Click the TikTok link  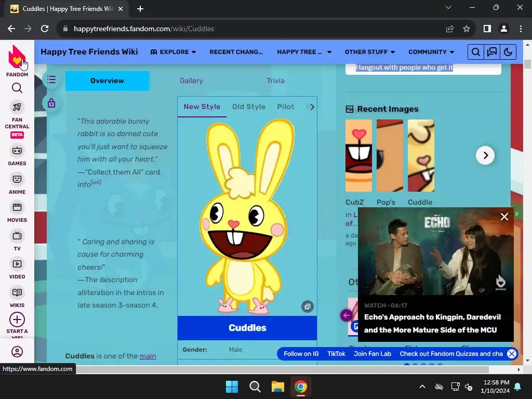click(336, 354)
